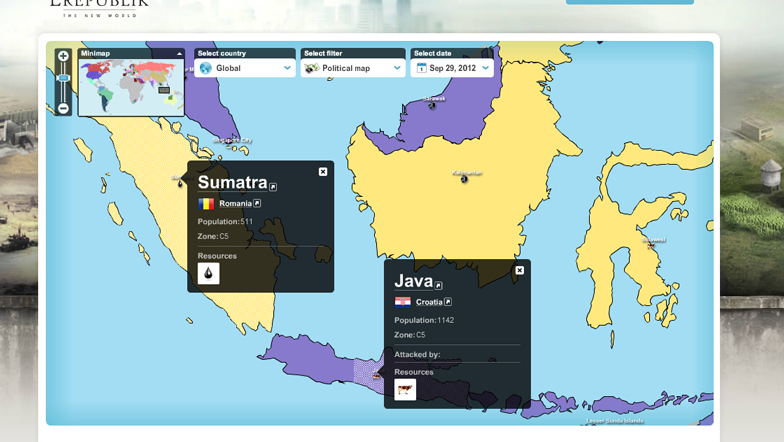Click the oil resource icon in Sumatra popup
Screen dimensions: 784x442
(208, 274)
